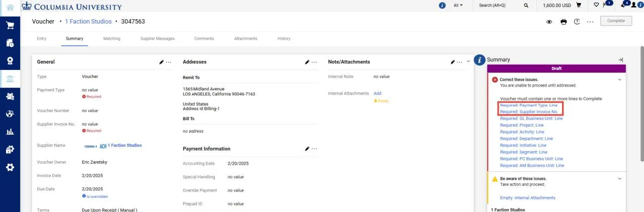Open action items flag icon
Image resolution: width=644 pixels, height=212 pixels.
[607, 5]
